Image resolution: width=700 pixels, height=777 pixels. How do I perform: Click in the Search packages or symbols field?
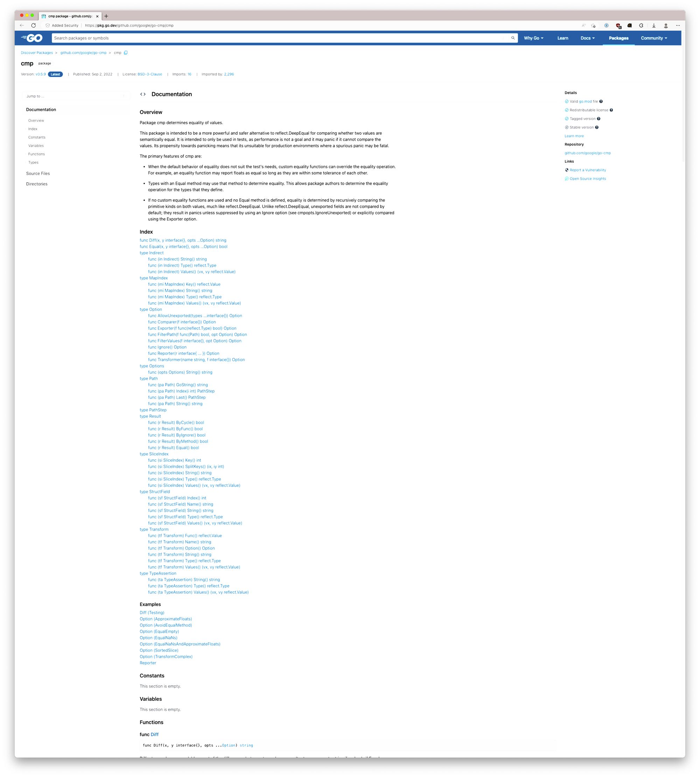(281, 38)
